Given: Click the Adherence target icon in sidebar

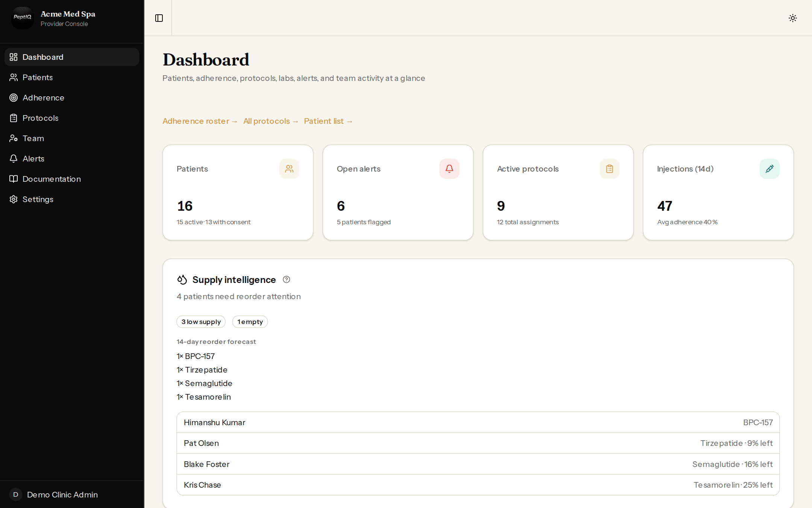Looking at the screenshot, I should [14, 97].
